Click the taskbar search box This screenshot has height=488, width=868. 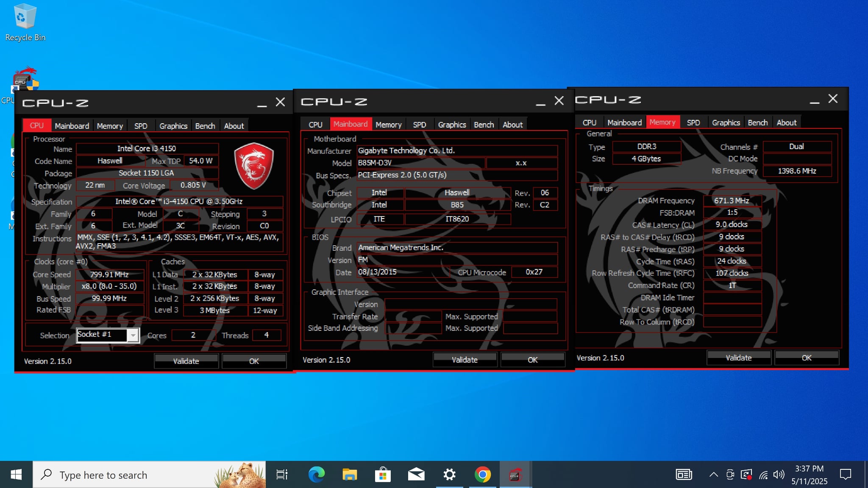[x=149, y=475]
